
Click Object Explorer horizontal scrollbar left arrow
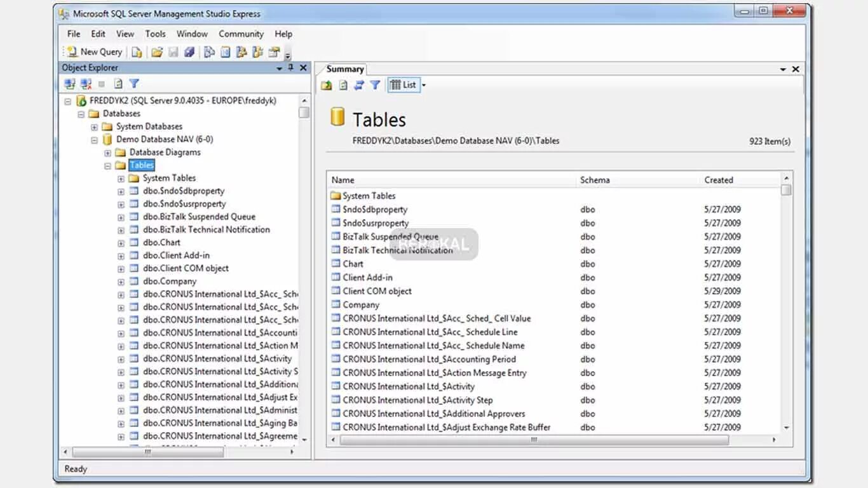66,452
